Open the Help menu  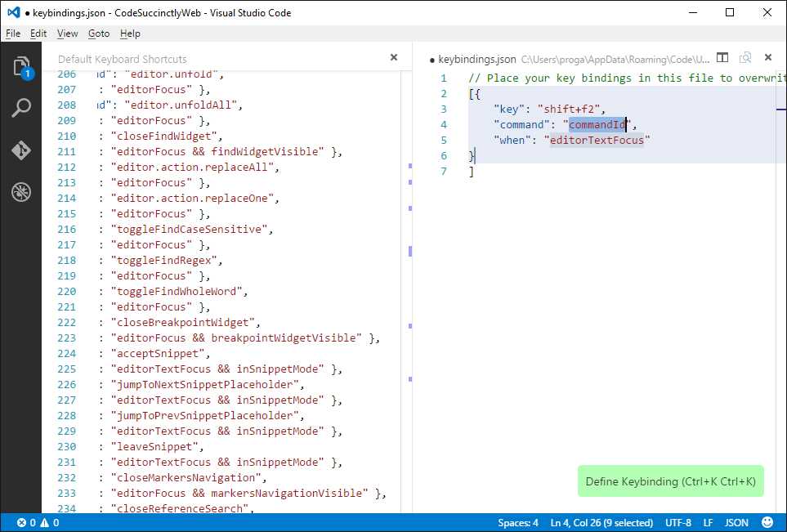[x=129, y=34]
